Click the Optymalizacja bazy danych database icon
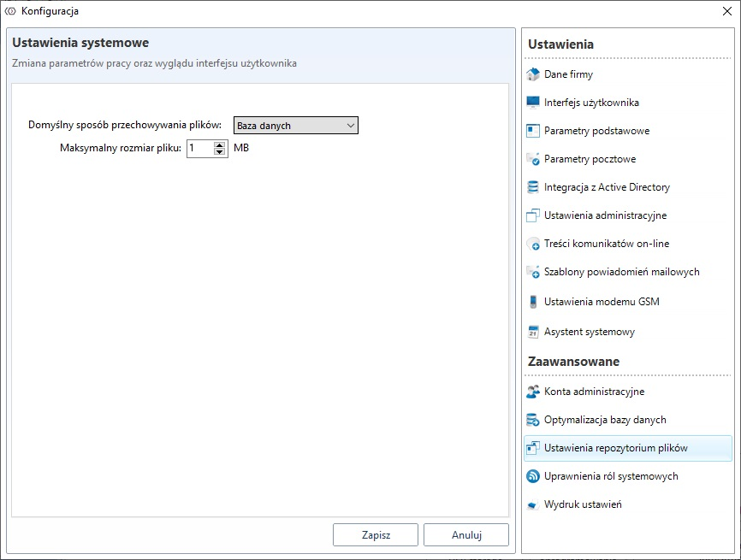The height and width of the screenshot is (560, 741). [x=533, y=420]
